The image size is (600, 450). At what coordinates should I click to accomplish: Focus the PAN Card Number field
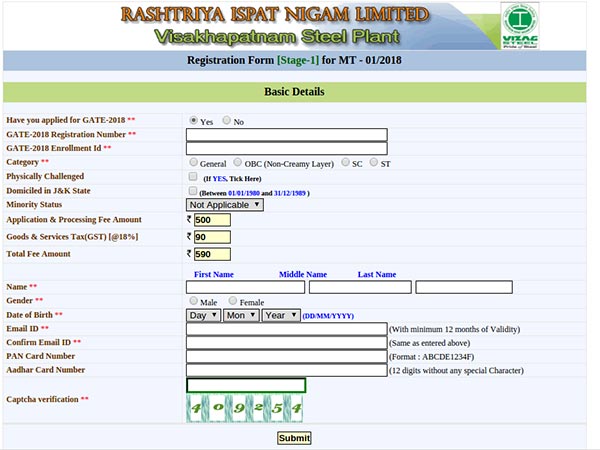click(x=287, y=357)
